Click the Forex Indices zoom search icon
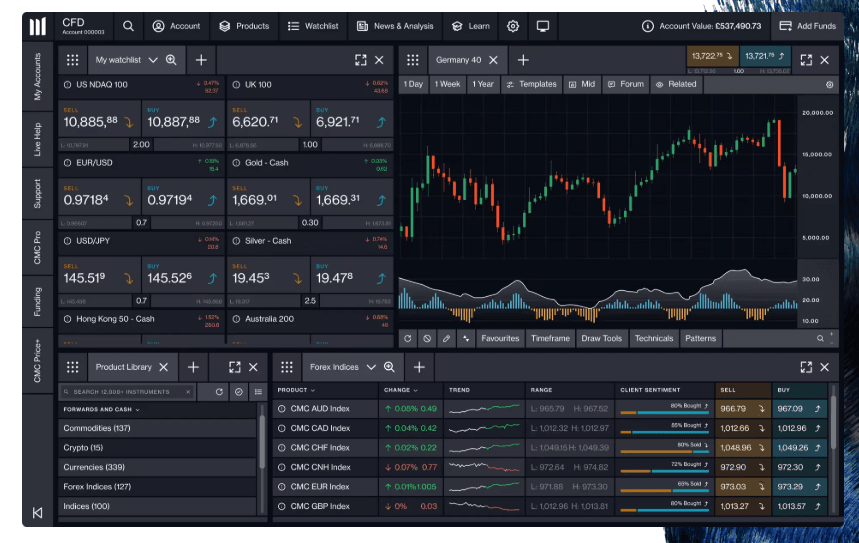859x543 pixels. [x=389, y=367]
